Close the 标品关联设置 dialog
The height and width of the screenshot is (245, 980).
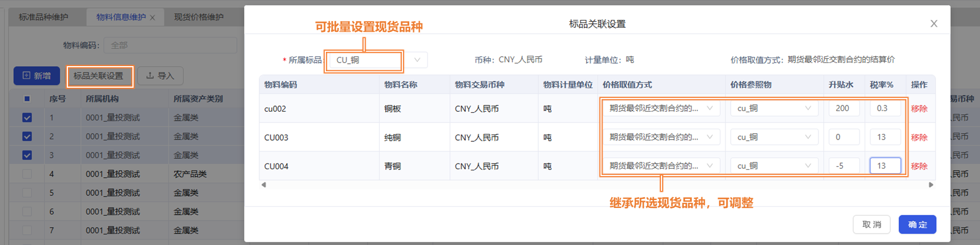934,24
